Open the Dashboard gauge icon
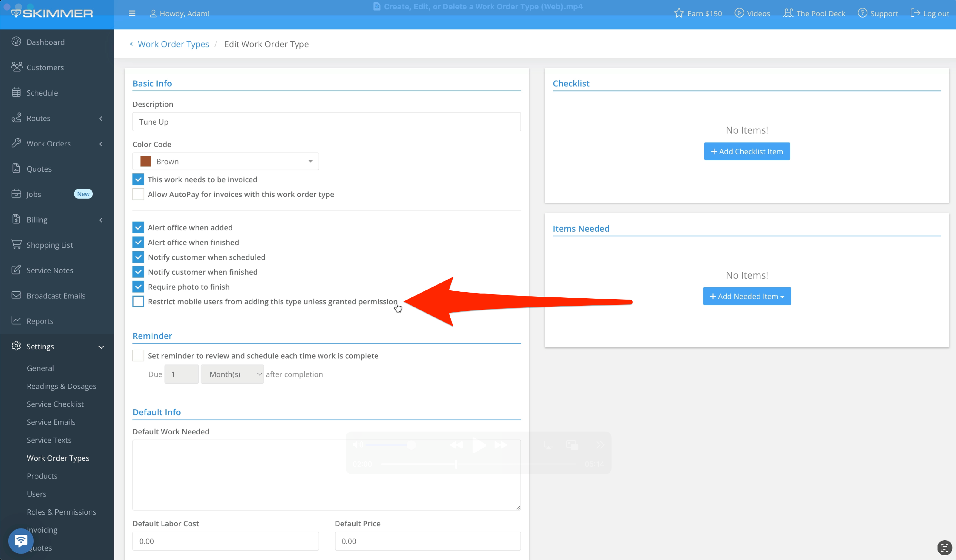The width and height of the screenshot is (956, 560). pyautogui.click(x=16, y=42)
